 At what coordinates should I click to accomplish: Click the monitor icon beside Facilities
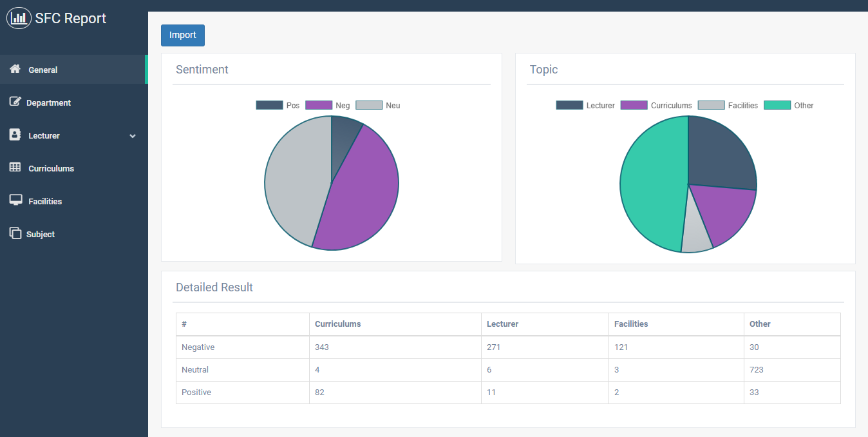coord(15,200)
